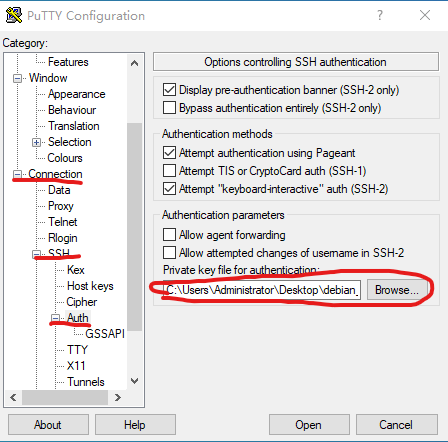Collapse the Auth tree node
The height and width of the screenshot is (442, 448).
coord(55,318)
